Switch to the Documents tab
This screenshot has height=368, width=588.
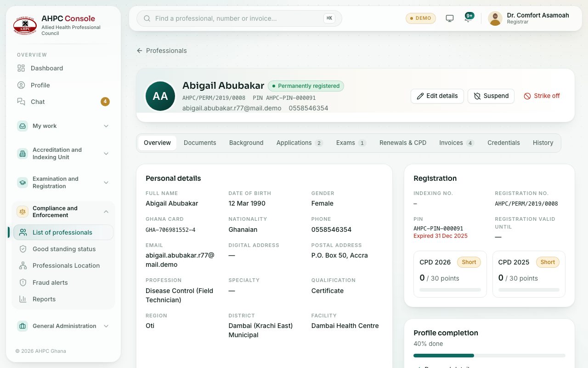(x=200, y=143)
